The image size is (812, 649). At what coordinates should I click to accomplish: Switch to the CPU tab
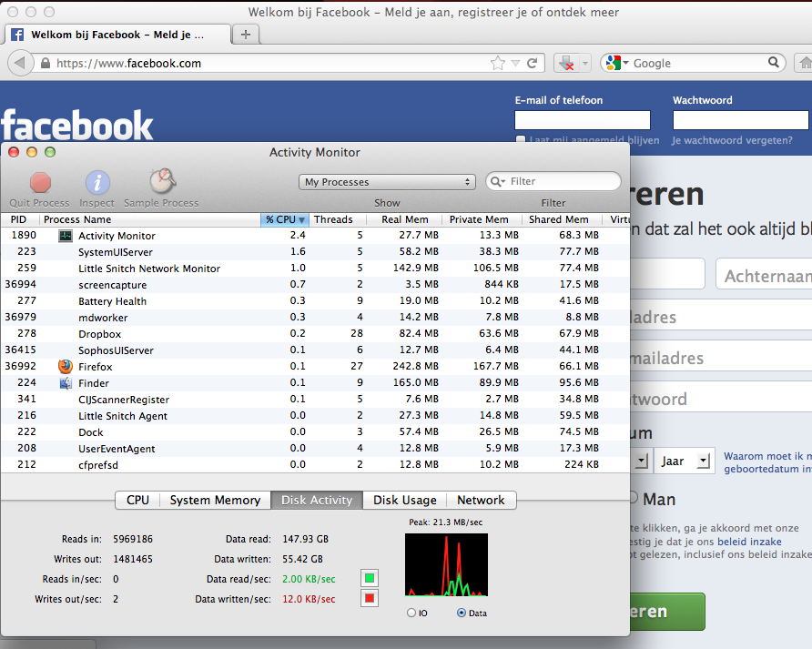click(137, 500)
